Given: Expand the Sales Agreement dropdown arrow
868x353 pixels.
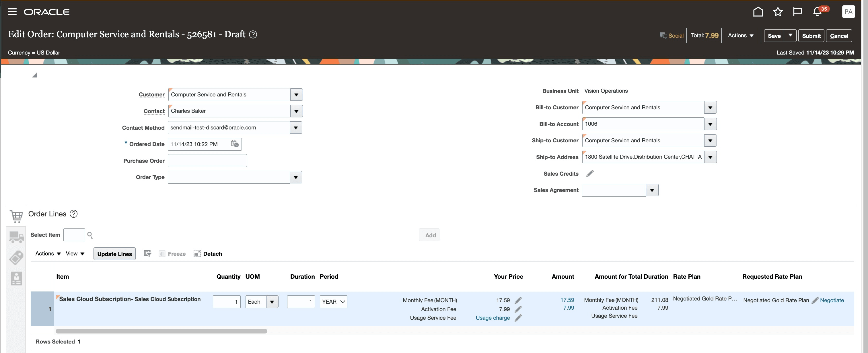Looking at the screenshot, I should click(652, 190).
